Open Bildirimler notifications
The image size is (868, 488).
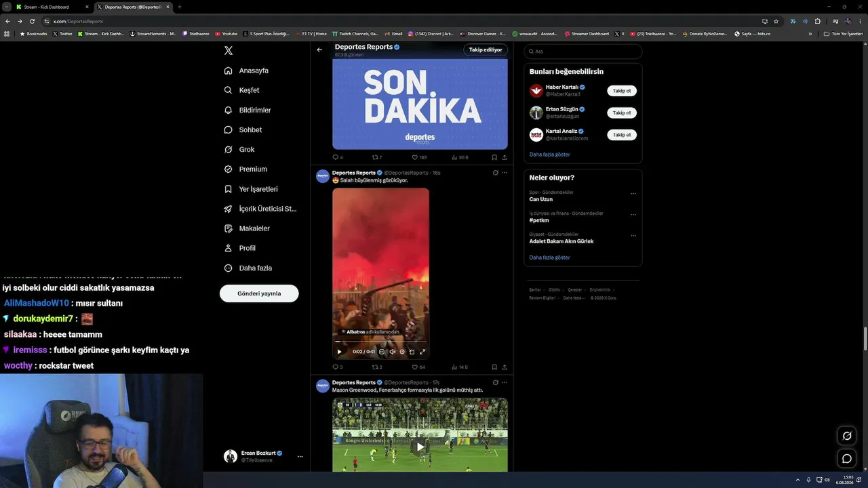(248, 110)
